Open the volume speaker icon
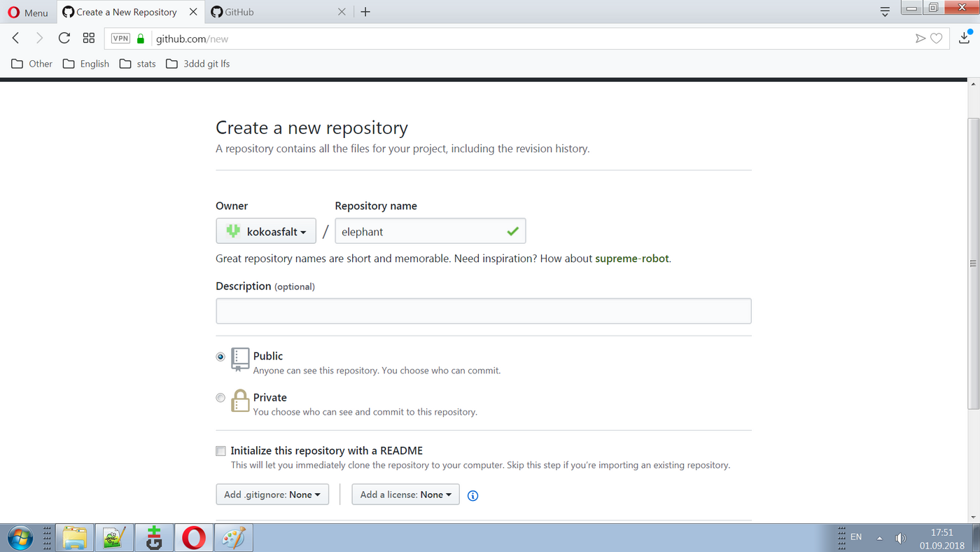980x552 pixels. tap(900, 538)
